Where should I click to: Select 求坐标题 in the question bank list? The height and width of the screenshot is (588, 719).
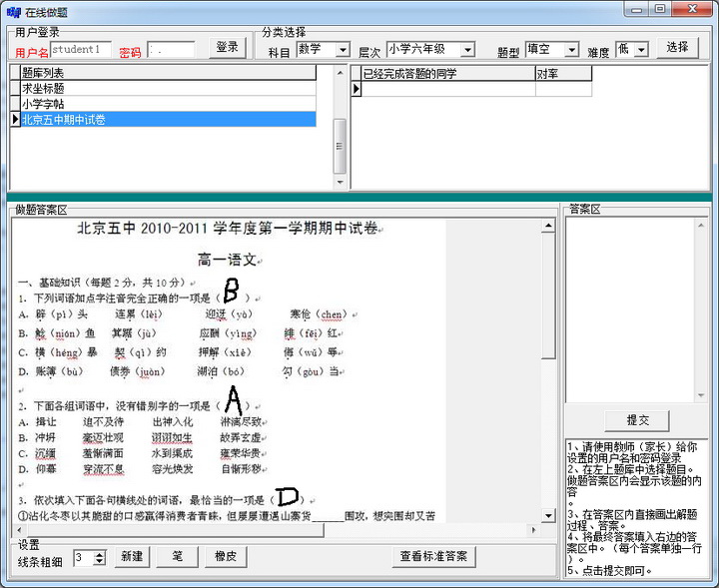169,89
